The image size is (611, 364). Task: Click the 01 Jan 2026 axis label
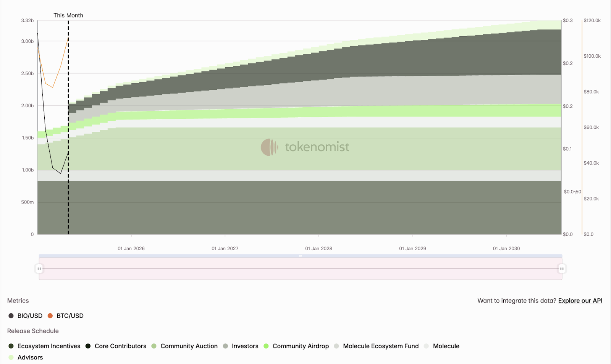point(131,249)
